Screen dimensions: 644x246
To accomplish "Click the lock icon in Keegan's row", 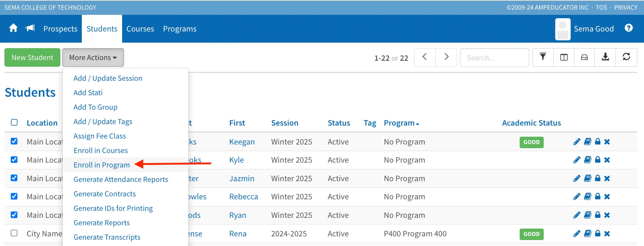I will pos(597,142).
